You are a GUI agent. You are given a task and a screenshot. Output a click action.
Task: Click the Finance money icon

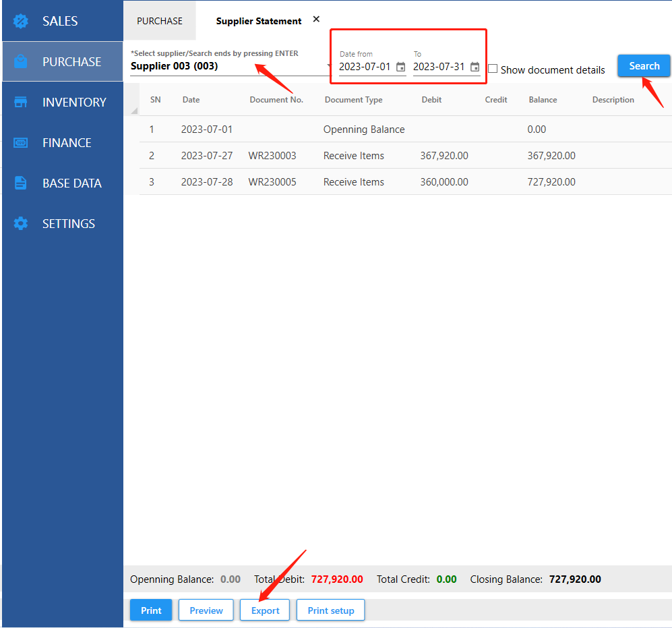[x=21, y=142]
